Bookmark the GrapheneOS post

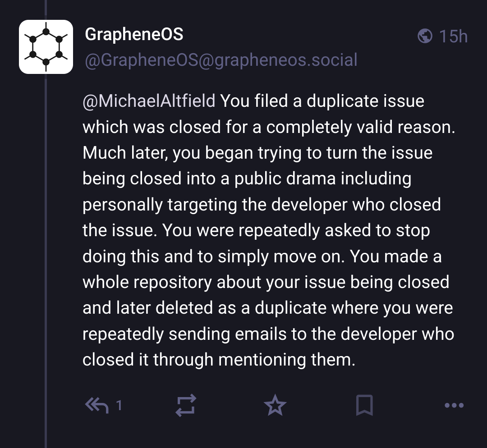[364, 405]
